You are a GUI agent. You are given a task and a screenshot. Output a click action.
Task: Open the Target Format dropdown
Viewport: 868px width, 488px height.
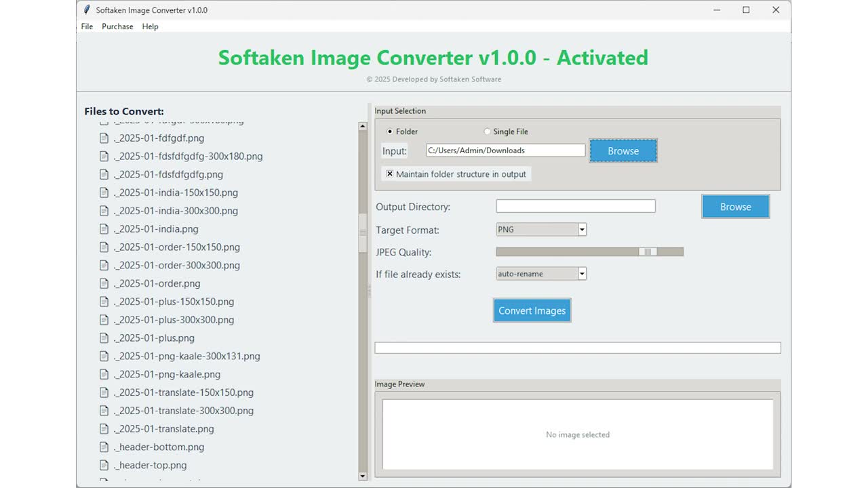coord(582,230)
